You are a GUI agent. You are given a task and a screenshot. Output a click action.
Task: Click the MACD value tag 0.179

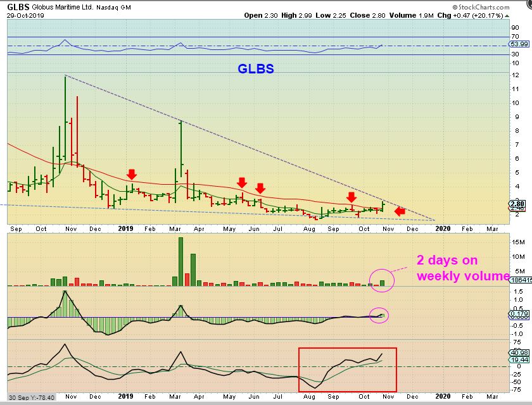tap(519, 314)
